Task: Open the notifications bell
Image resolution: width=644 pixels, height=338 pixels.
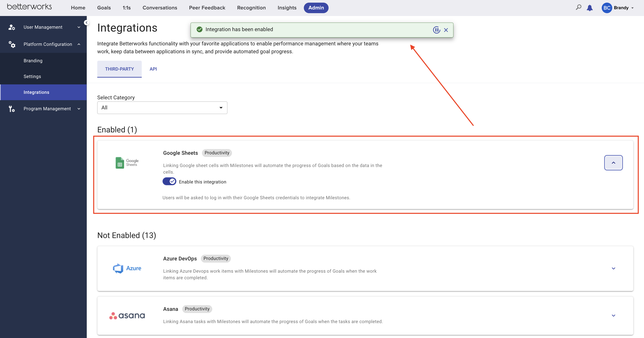Action: click(x=590, y=8)
